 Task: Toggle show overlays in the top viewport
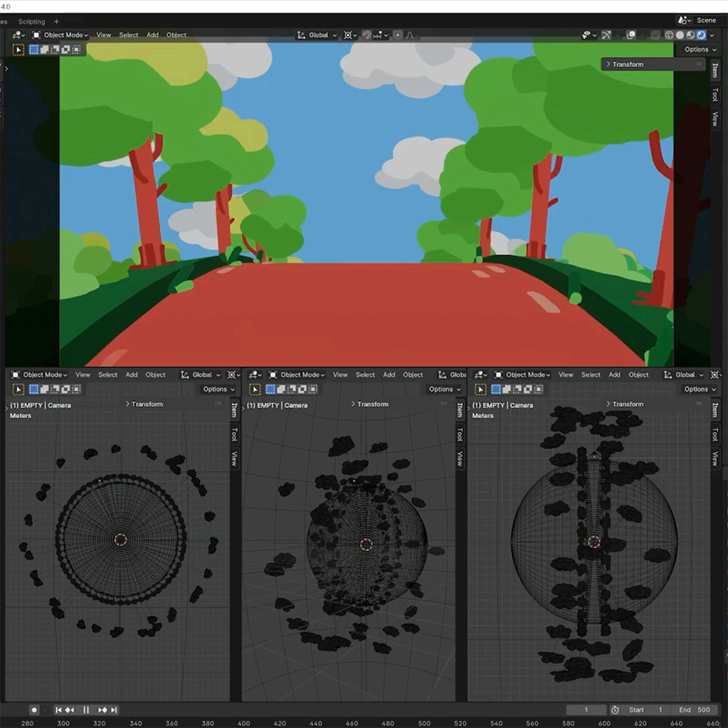coord(631,35)
